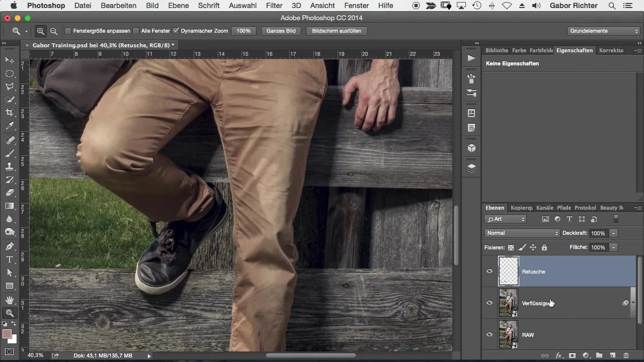Click the Bildschirm ausfüllen button
The height and width of the screenshot is (362, 644).
pyautogui.click(x=337, y=31)
